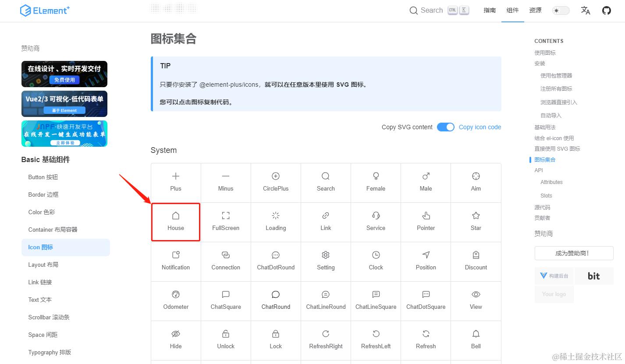Screen dimensions: 625x364
Task: Open the language switcher
Action: pyautogui.click(x=585, y=10)
